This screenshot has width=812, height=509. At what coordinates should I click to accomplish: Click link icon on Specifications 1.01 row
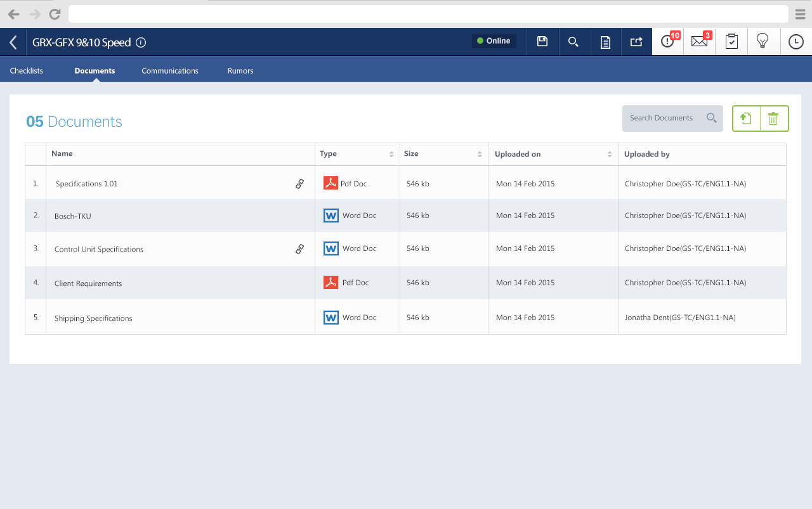[300, 184]
